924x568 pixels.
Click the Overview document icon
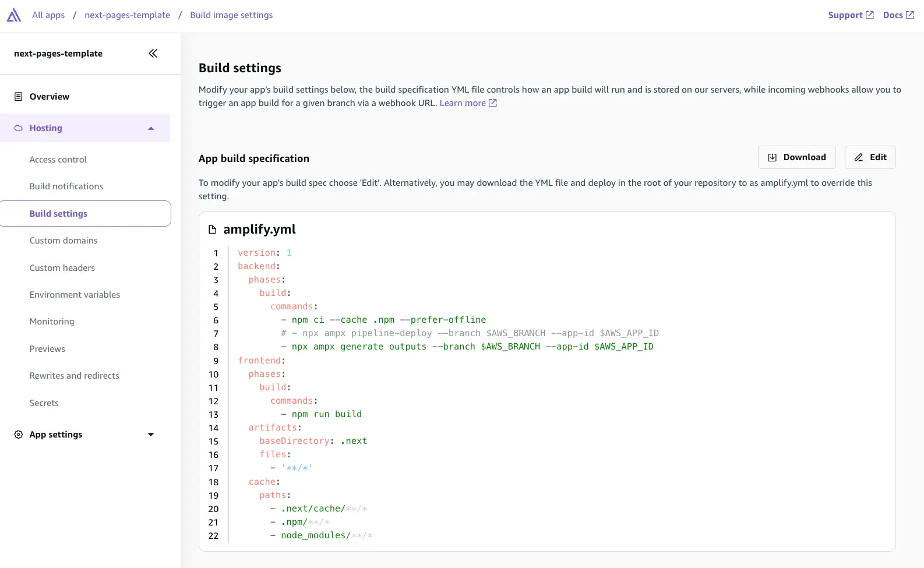(x=19, y=97)
